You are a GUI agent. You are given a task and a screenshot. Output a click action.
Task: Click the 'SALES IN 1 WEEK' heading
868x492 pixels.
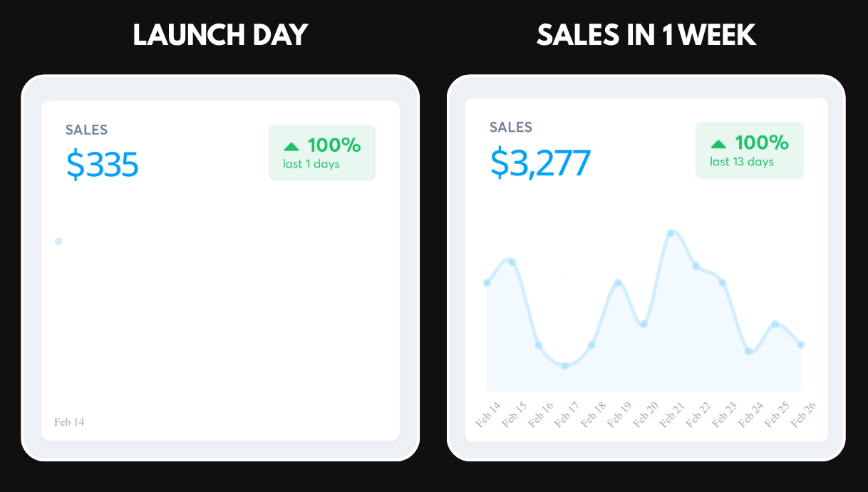[646, 35]
